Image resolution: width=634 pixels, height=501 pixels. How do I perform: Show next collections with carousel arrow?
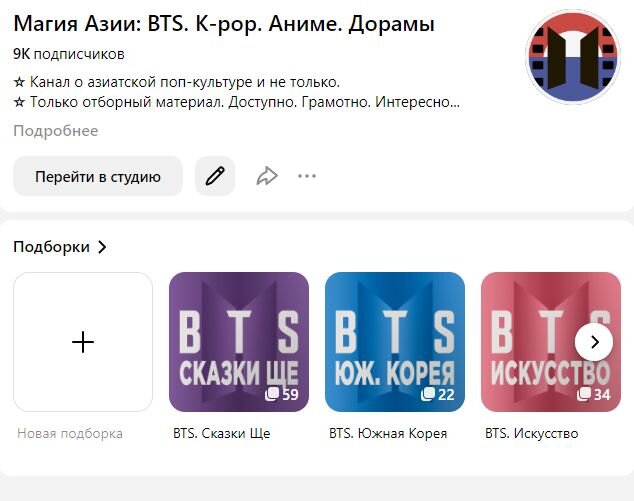coord(594,342)
